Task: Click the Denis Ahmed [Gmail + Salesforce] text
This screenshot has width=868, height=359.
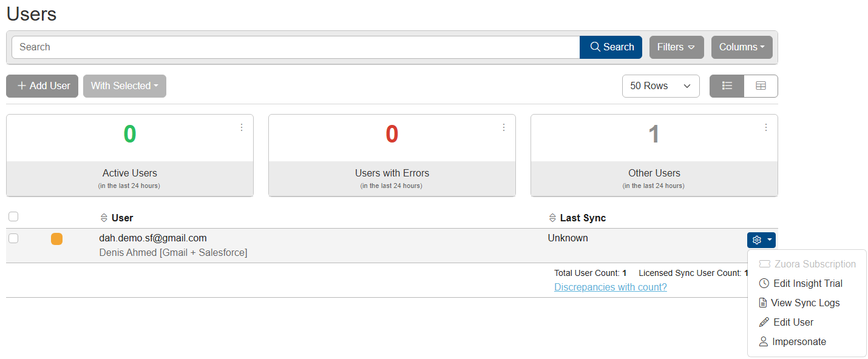Action: pos(173,253)
